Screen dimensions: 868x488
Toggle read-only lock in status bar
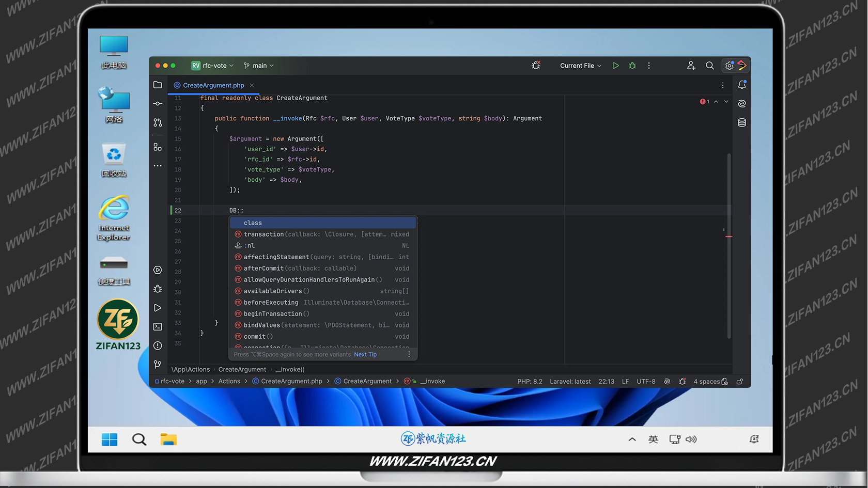(740, 382)
